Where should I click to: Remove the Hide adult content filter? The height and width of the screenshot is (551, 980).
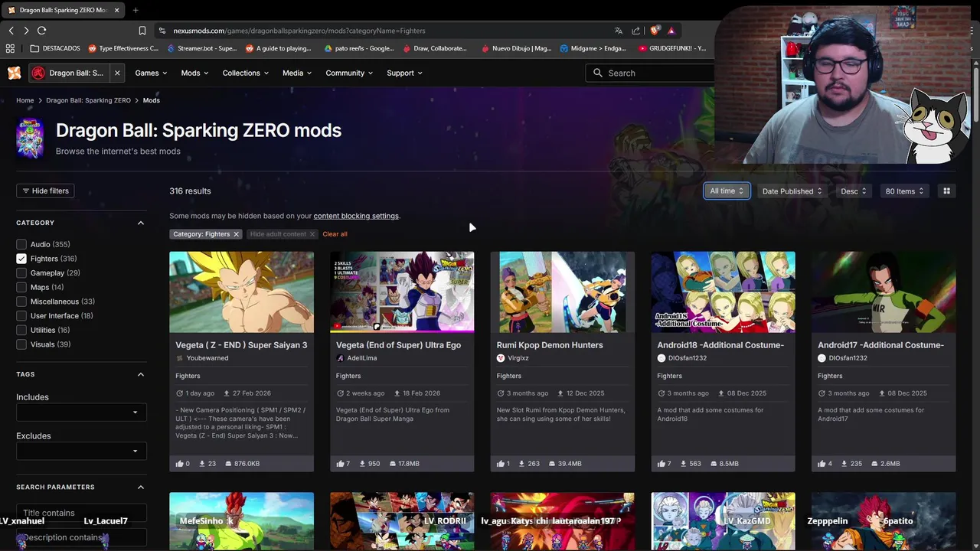point(312,234)
